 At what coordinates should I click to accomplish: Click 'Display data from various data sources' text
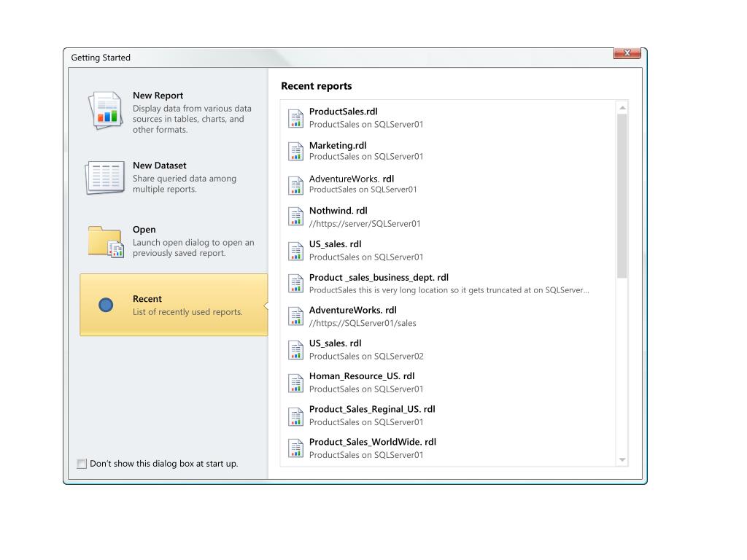192,119
